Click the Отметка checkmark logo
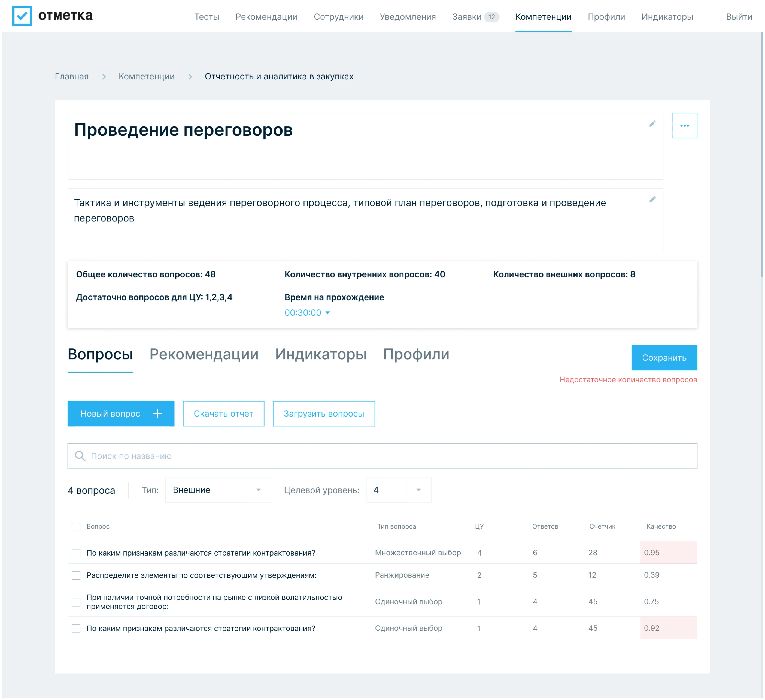 pyautogui.click(x=22, y=16)
